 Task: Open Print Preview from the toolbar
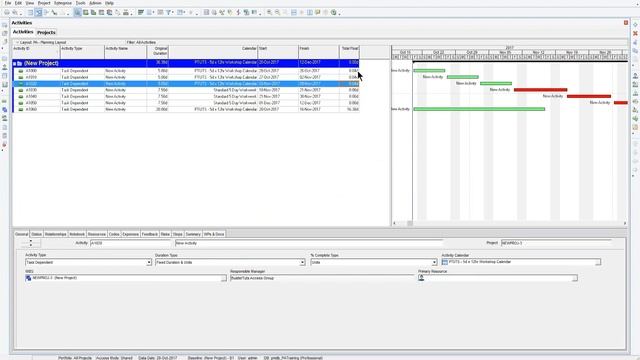click(x=15, y=13)
